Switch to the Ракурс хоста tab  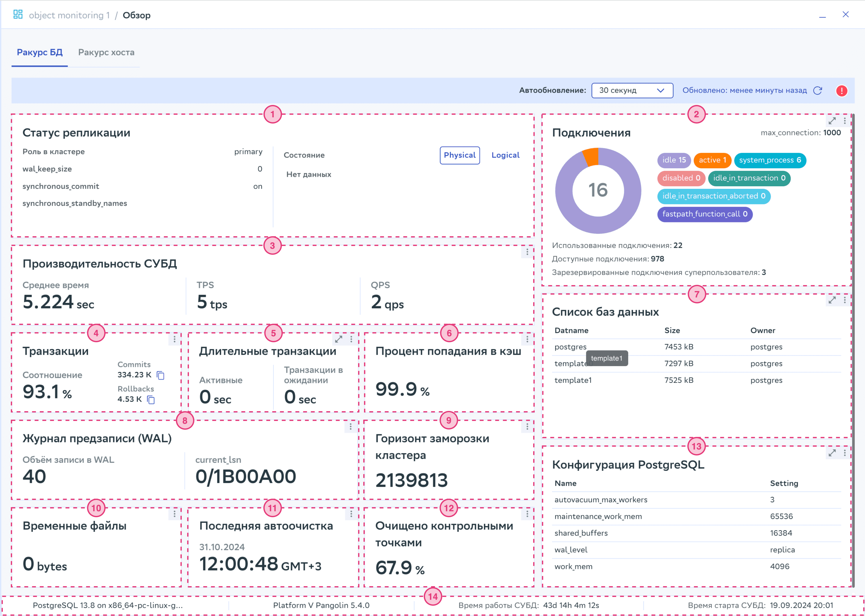[x=106, y=52]
